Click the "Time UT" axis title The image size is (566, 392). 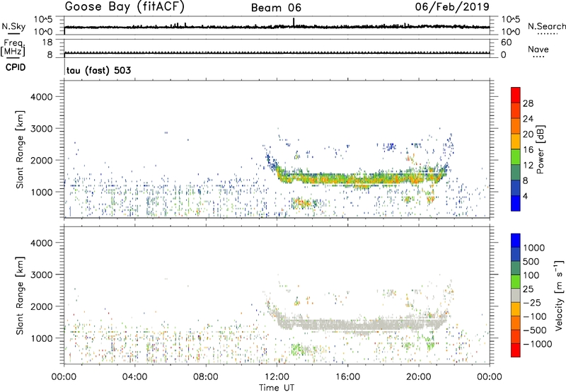tap(277, 388)
